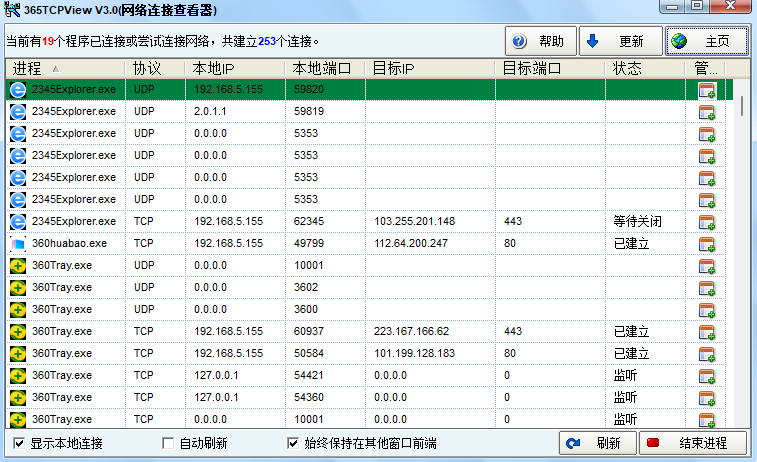Select 360huabao.exe process name
Image resolution: width=757 pixels, height=462 pixels.
click(x=70, y=243)
